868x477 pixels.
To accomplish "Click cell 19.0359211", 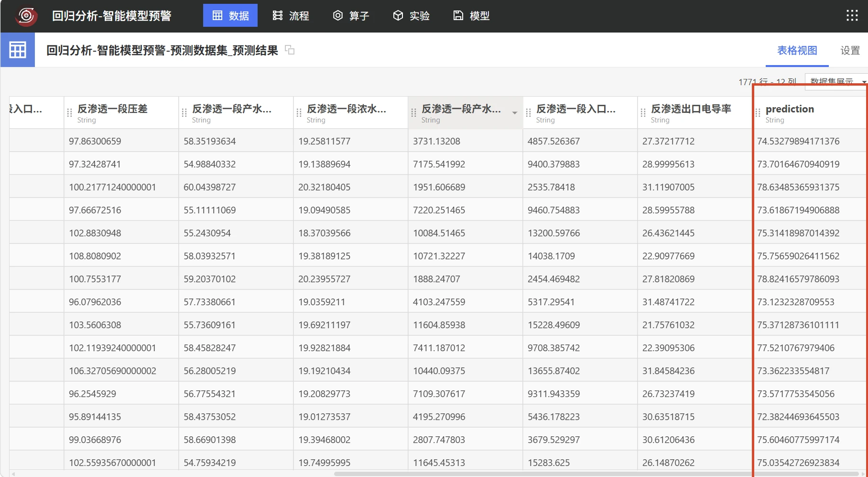I will click(x=351, y=302).
